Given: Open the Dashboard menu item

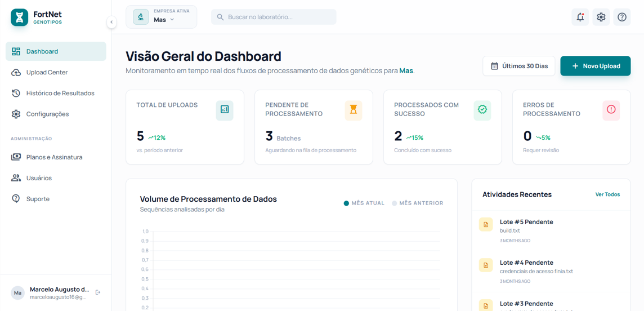Looking at the screenshot, I should (56, 51).
